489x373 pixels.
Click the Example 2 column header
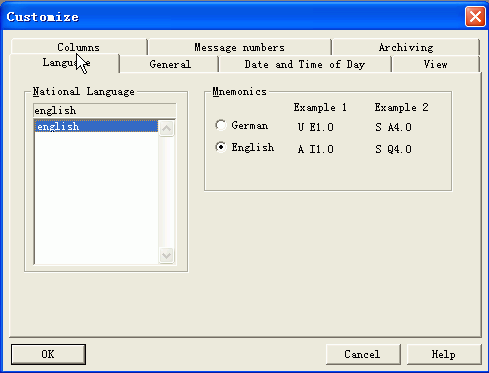(401, 107)
